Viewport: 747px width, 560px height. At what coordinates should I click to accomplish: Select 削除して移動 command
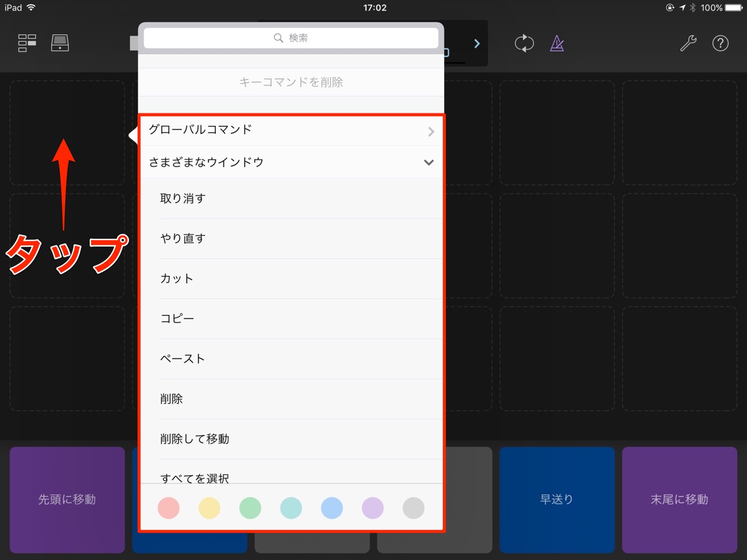[291, 439]
